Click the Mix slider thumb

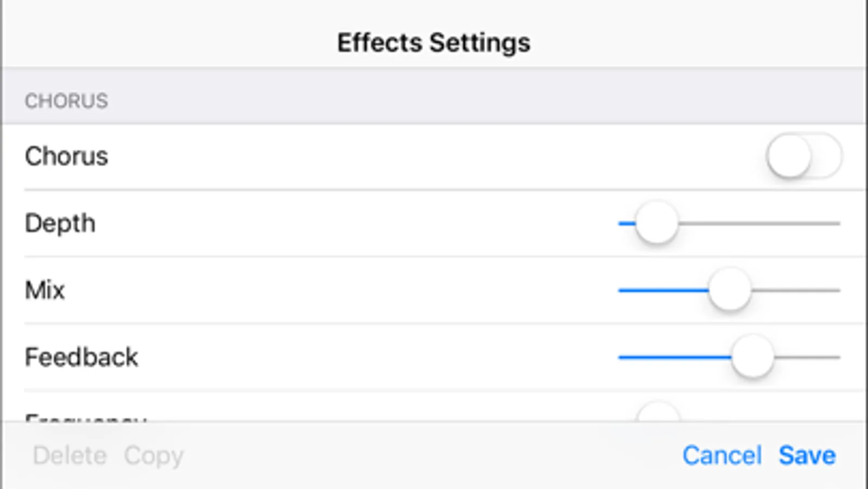tap(730, 290)
